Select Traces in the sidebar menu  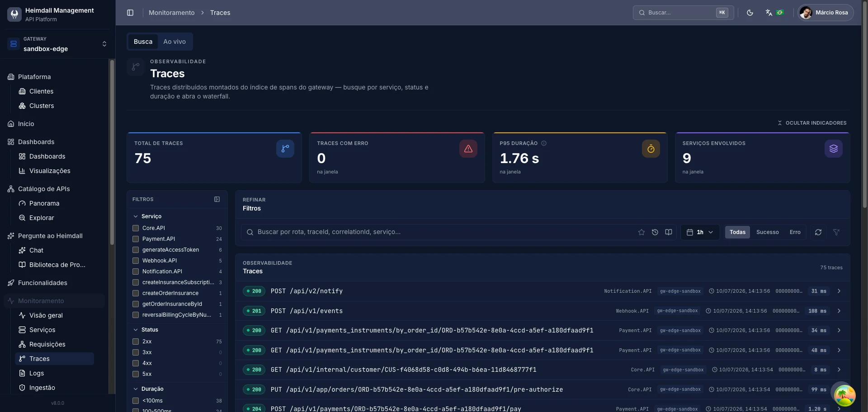tap(54, 359)
